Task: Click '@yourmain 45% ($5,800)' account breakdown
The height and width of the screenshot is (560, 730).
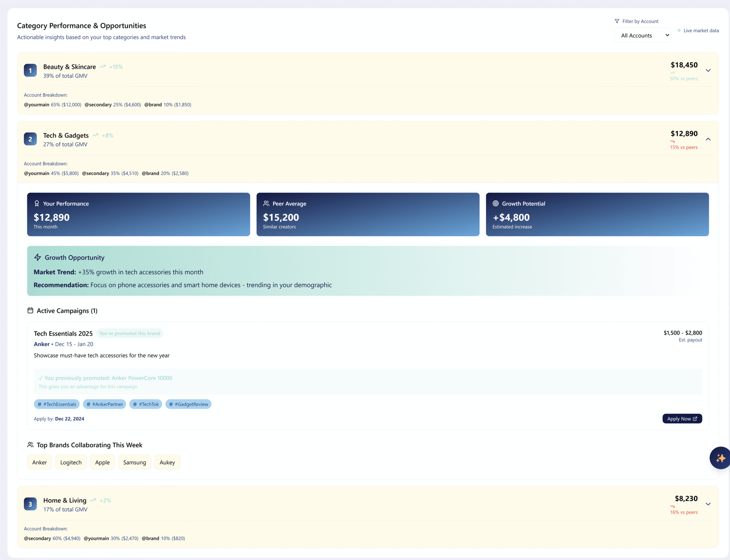Action: point(51,173)
